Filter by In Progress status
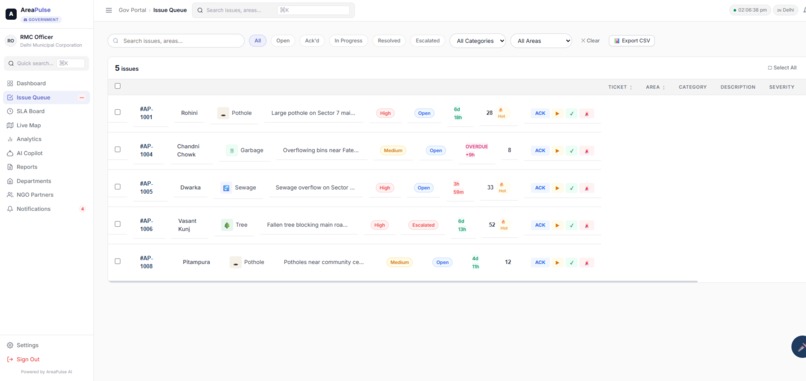806x381 pixels. 349,41
